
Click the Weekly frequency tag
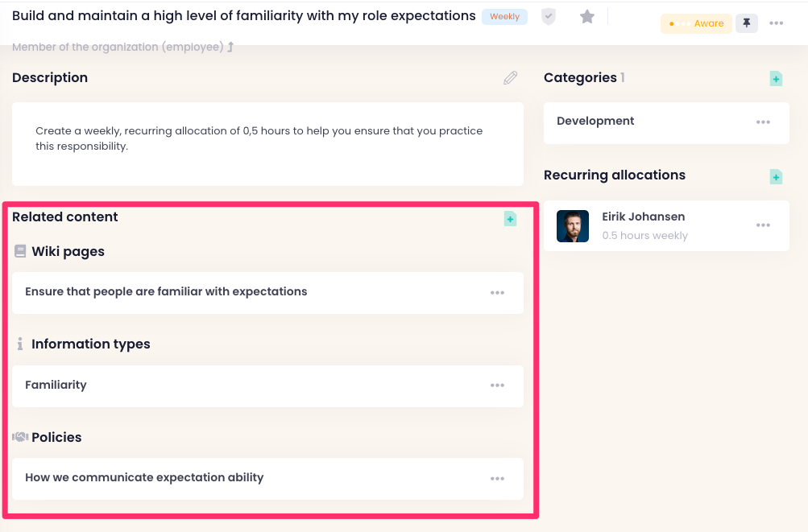(504, 17)
